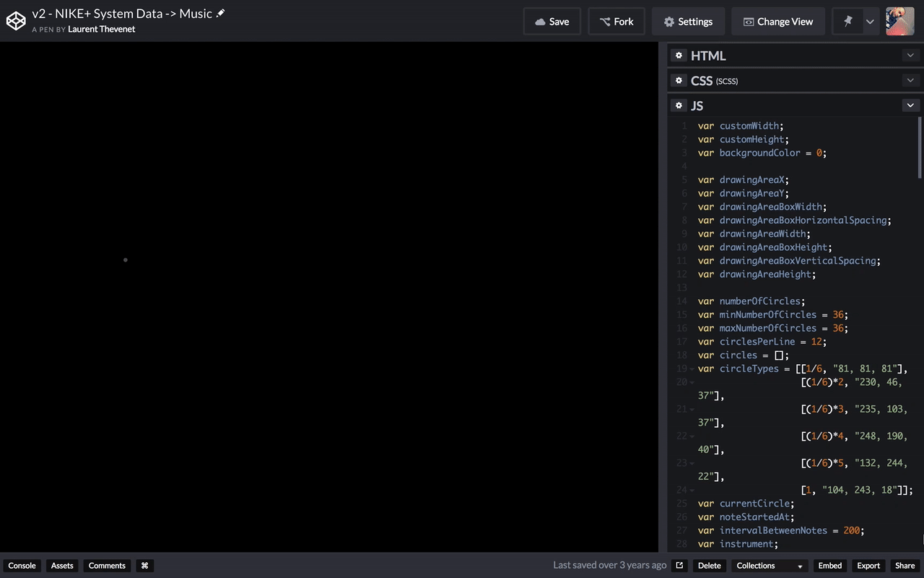
Task: Open the pin options chevron
Action: click(870, 21)
